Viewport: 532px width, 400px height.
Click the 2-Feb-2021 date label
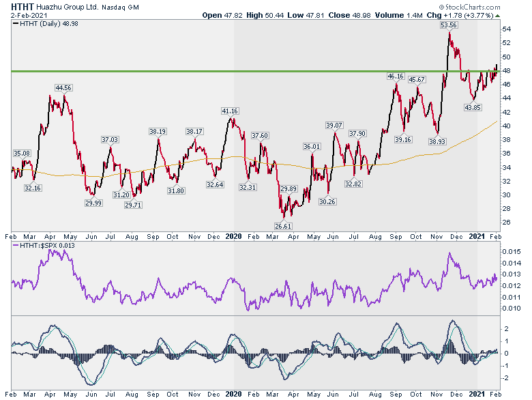(29, 16)
